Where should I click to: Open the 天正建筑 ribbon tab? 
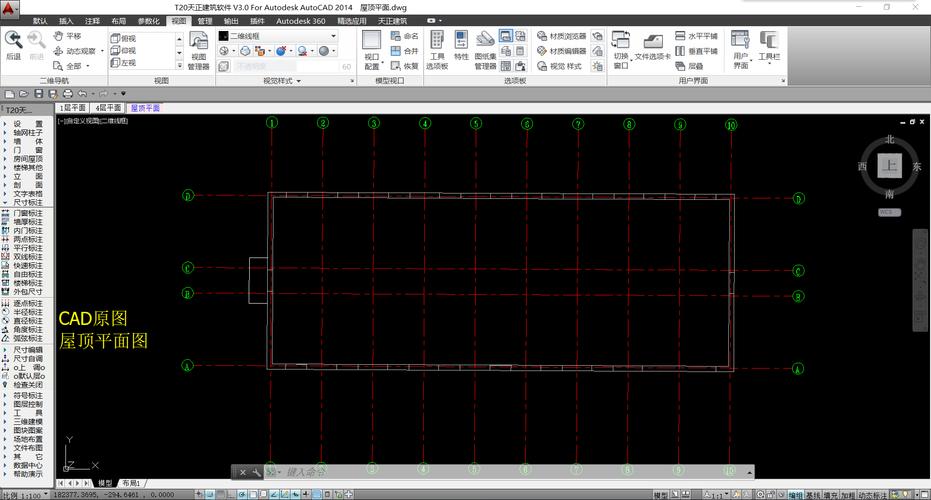point(392,21)
